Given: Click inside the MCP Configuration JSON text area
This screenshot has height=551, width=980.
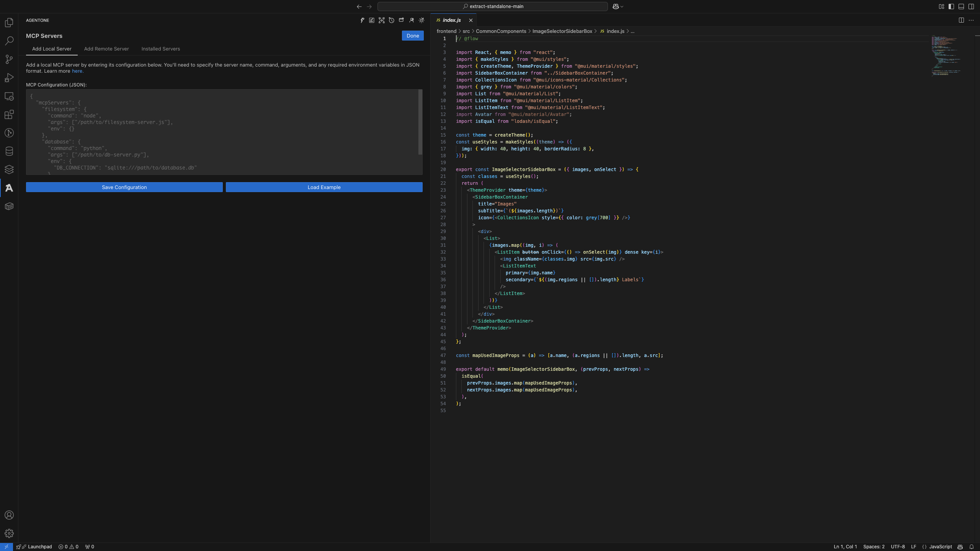Looking at the screenshot, I should [224, 132].
